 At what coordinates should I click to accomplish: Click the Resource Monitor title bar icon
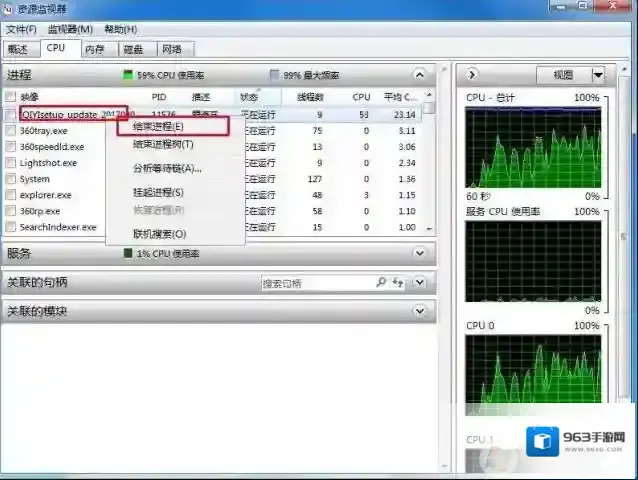8,9
